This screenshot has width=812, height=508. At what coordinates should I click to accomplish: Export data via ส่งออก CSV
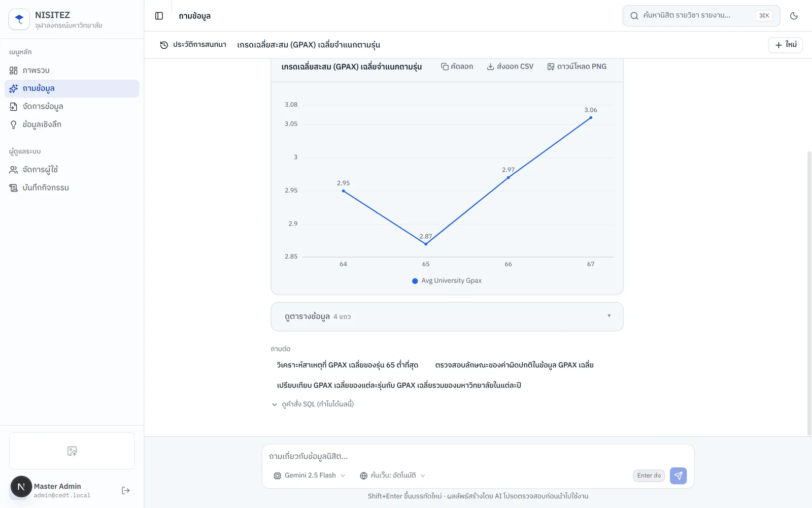tap(510, 67)
